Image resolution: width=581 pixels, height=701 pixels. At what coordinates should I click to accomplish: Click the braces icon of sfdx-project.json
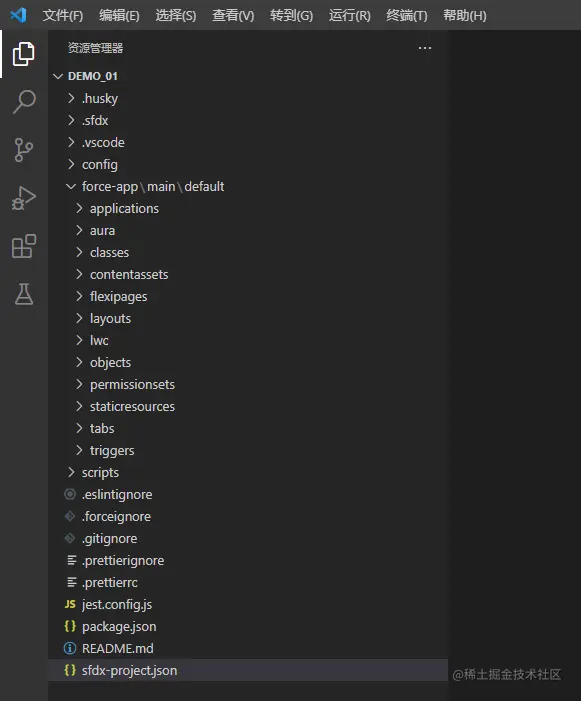[70, 670]
